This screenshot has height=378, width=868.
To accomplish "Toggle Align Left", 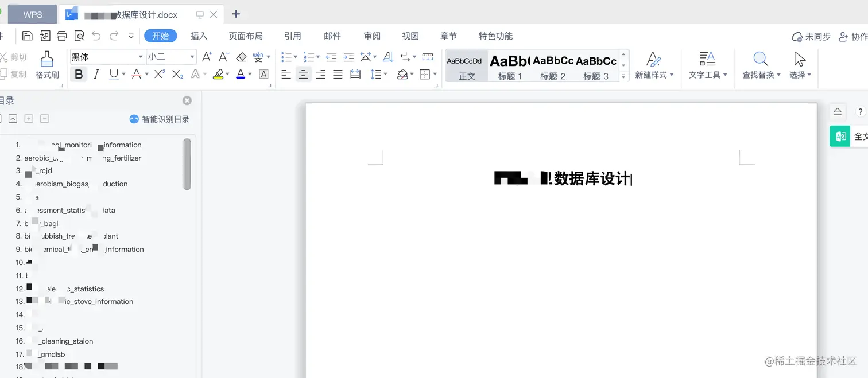I will pyautogui.click(x=286, y=74).
